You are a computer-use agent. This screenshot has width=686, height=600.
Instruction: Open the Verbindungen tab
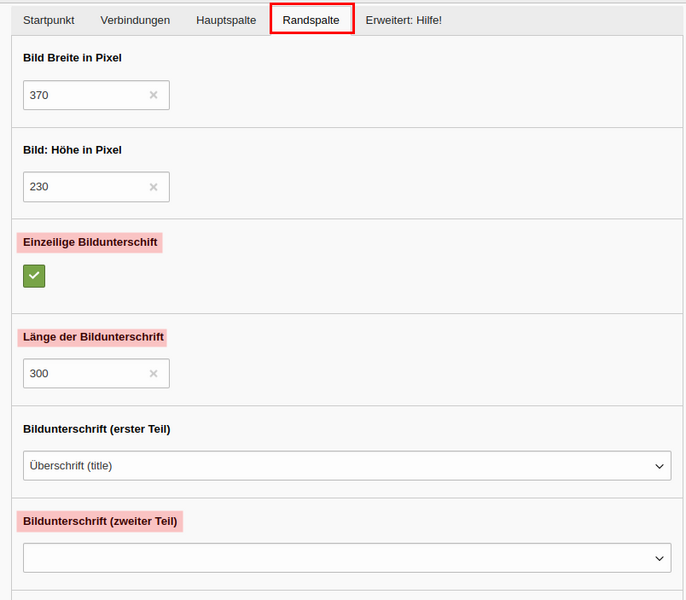[135, 20]
